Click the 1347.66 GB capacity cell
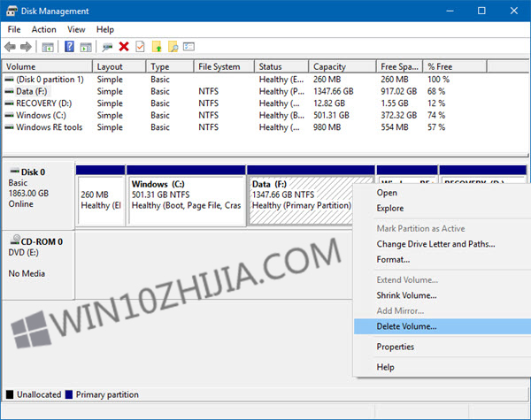531x420 pixels. click(334, 91)
